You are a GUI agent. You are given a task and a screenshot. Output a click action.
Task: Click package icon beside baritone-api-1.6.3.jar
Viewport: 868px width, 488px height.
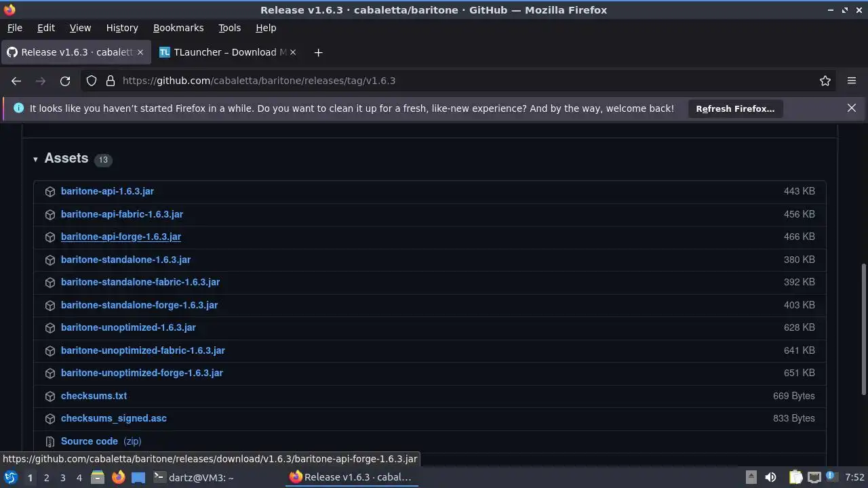pos(50,192)
